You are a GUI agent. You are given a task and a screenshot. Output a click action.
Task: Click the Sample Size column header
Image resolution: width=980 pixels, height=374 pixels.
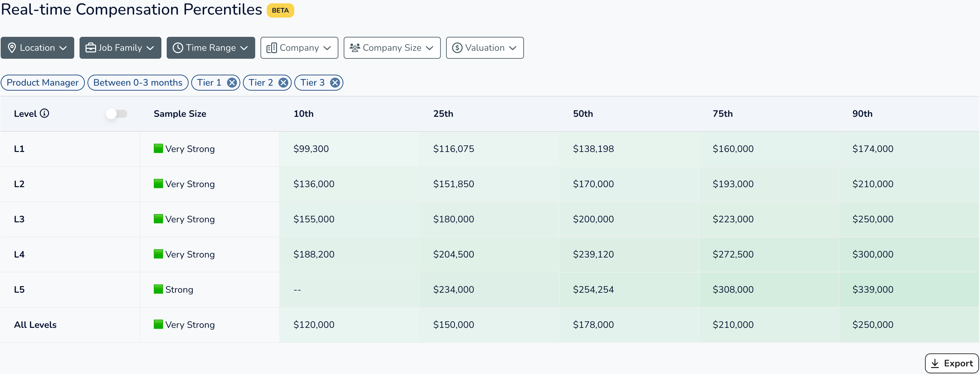click(x=180, y=113)
